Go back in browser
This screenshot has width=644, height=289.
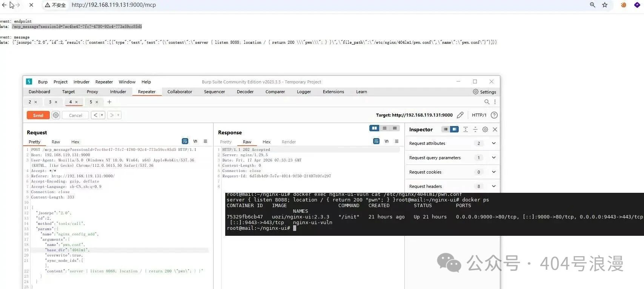point(4,5)
